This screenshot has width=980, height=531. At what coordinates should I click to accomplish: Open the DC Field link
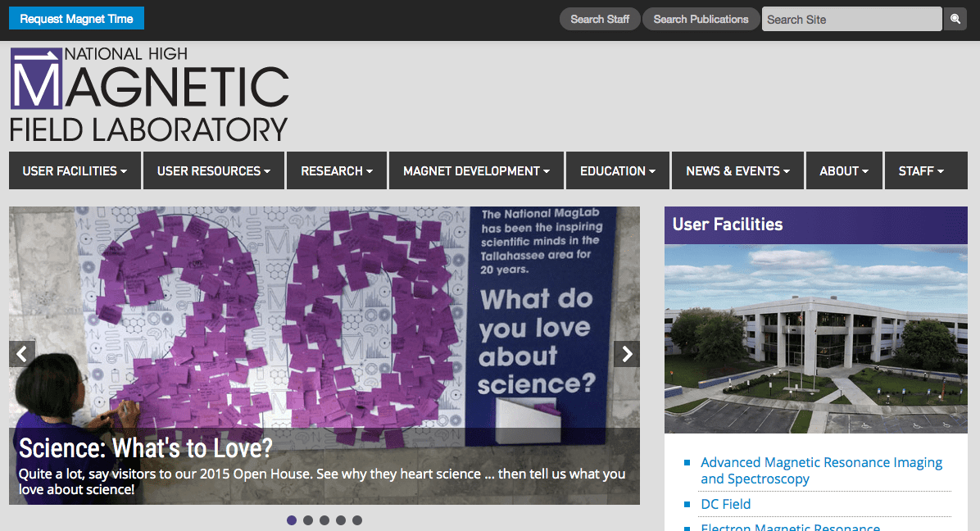coord(726,504)
